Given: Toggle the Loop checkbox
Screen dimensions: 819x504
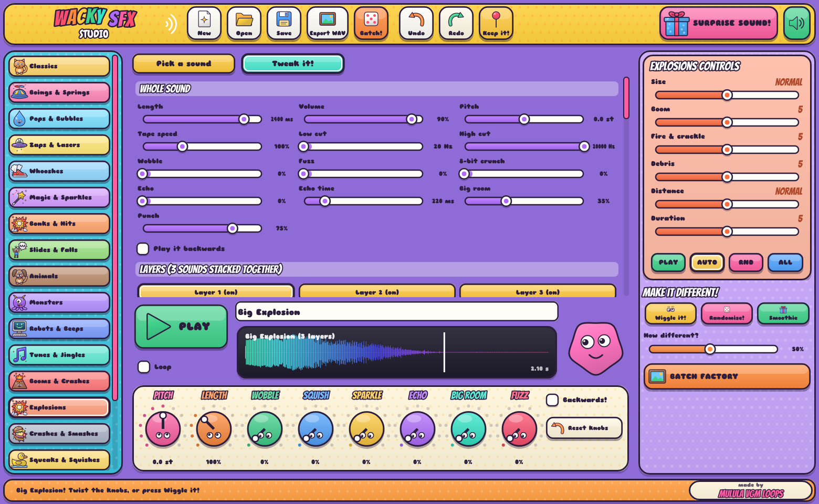Looking at the screenshot, I should point(144,367).
